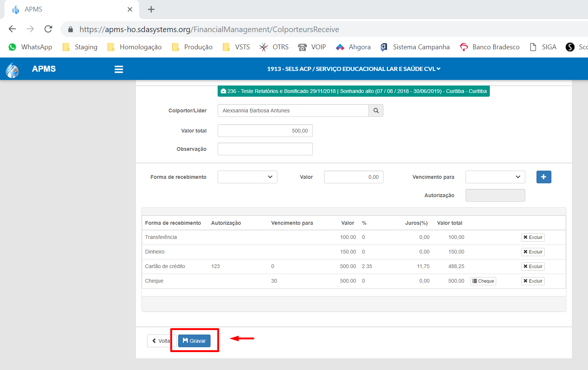Open the Forma de recebimento dropdown

click(x=248, y=177)
